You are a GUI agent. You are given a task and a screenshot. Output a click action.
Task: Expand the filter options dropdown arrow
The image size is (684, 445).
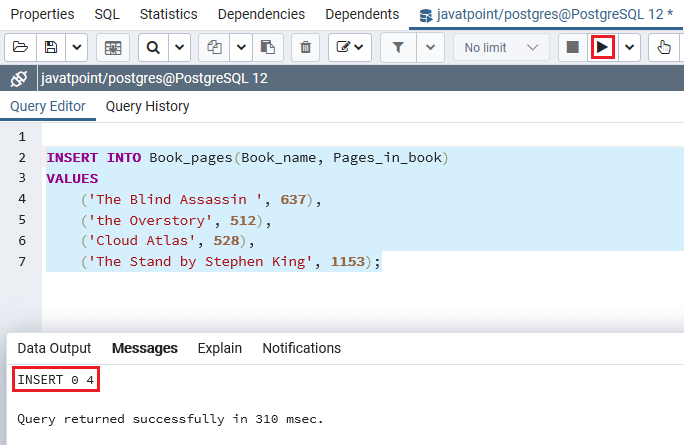431,47
